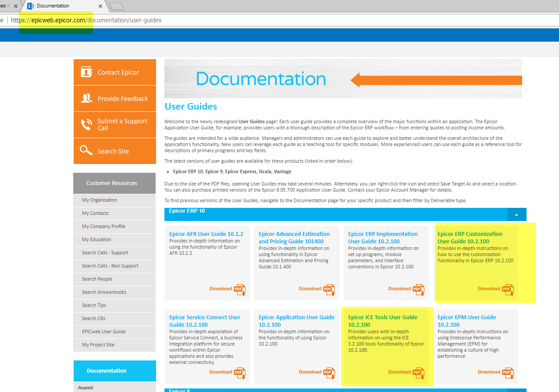Open Epicor EPM User Guide 10.2.100 title
This screenshot has width=559, height=392.
[467, 321]
